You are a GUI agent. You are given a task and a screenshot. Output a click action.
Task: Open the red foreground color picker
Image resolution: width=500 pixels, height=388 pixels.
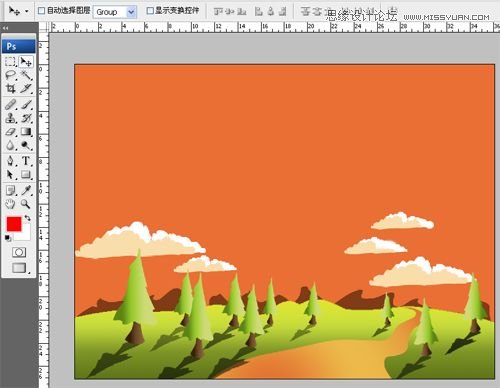pyautogui.click(x=14, y=224)
